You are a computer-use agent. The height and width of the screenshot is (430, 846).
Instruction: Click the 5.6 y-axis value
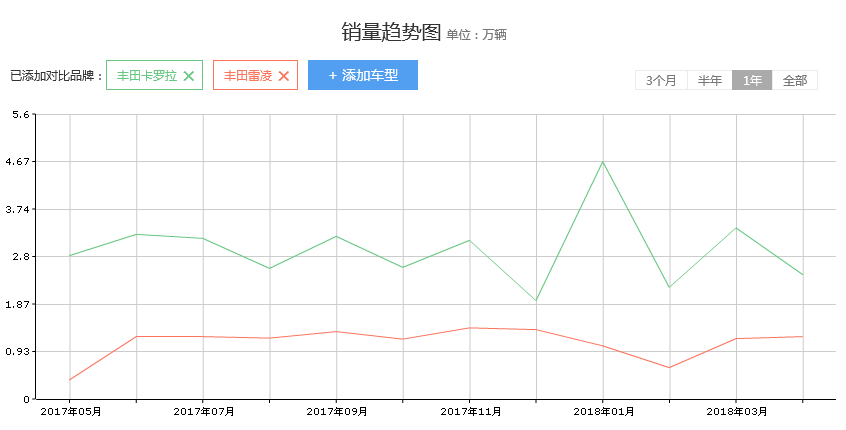21,115
